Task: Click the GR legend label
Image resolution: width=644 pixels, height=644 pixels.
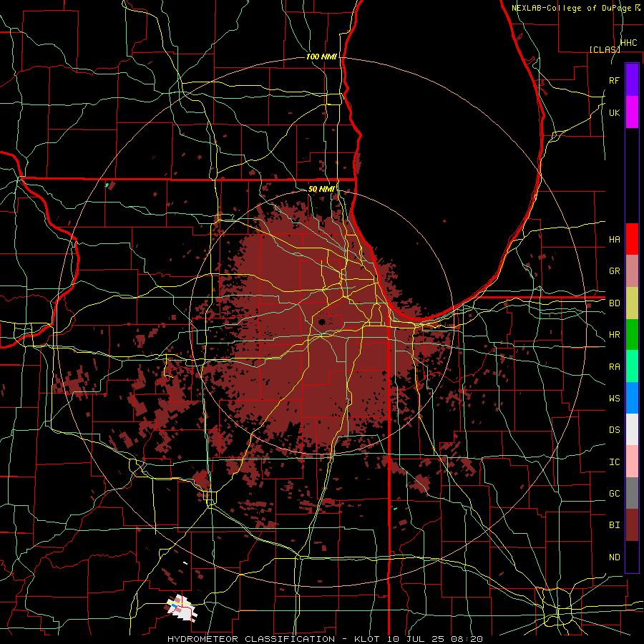Action: pos(614,271)
